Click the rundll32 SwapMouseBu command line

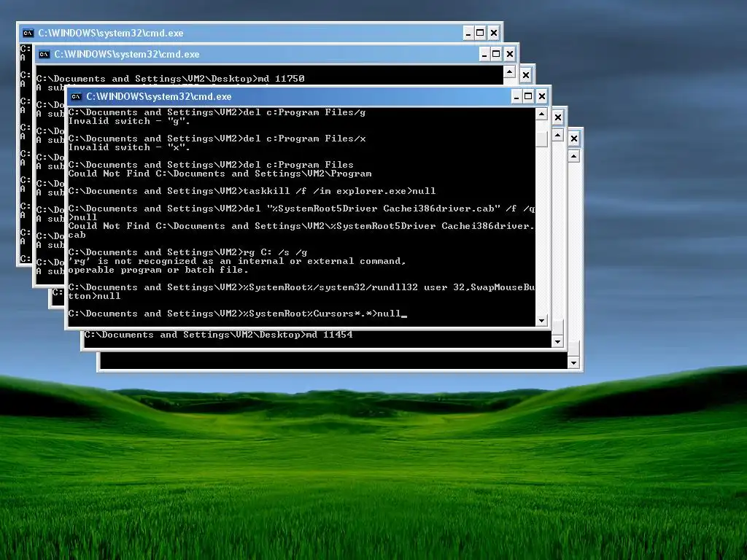coord(301,292)
